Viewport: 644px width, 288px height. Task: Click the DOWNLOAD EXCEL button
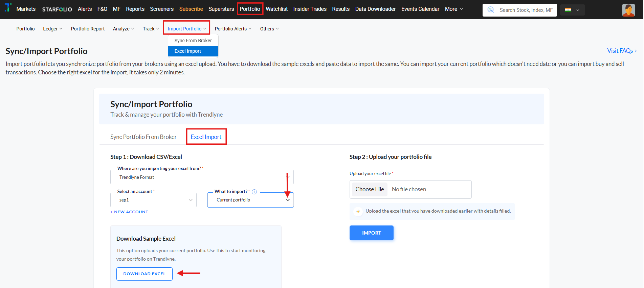point(145,274)
